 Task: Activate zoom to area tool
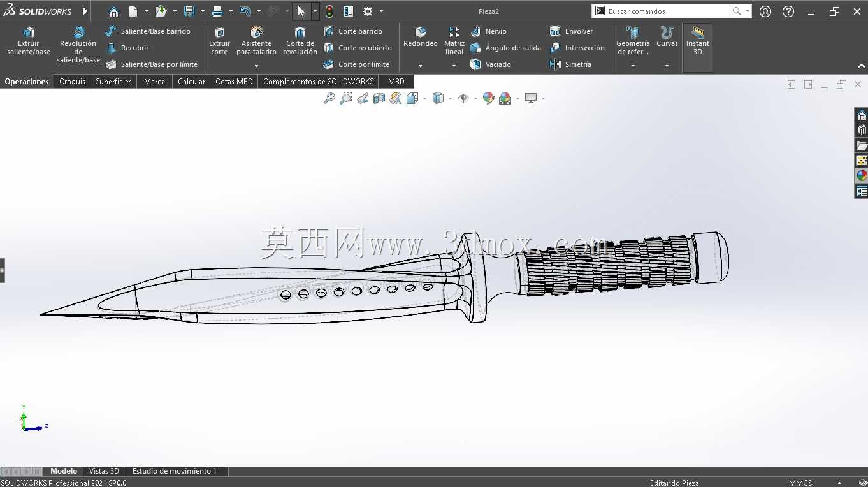[x=346, y=98]
